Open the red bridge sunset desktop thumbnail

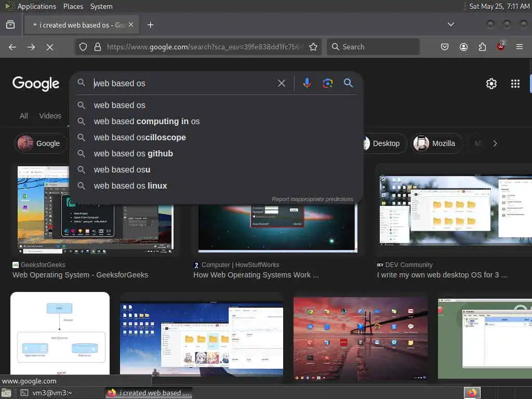[361, 339]
